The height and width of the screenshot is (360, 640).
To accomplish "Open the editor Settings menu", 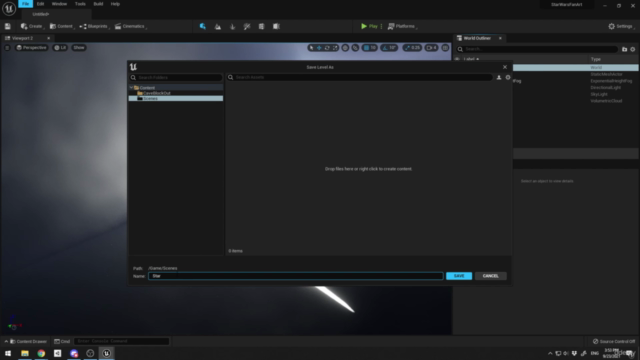I will coord(621,26).
